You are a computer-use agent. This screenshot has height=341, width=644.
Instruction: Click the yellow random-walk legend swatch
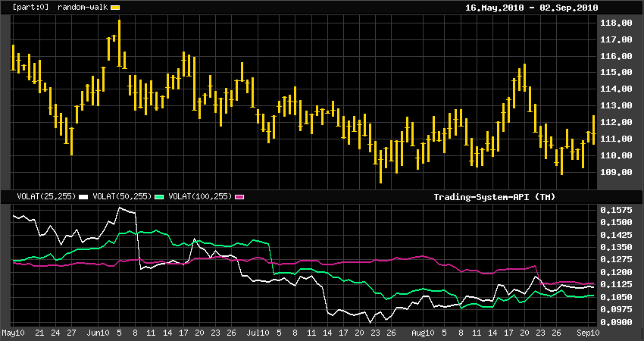115,8
